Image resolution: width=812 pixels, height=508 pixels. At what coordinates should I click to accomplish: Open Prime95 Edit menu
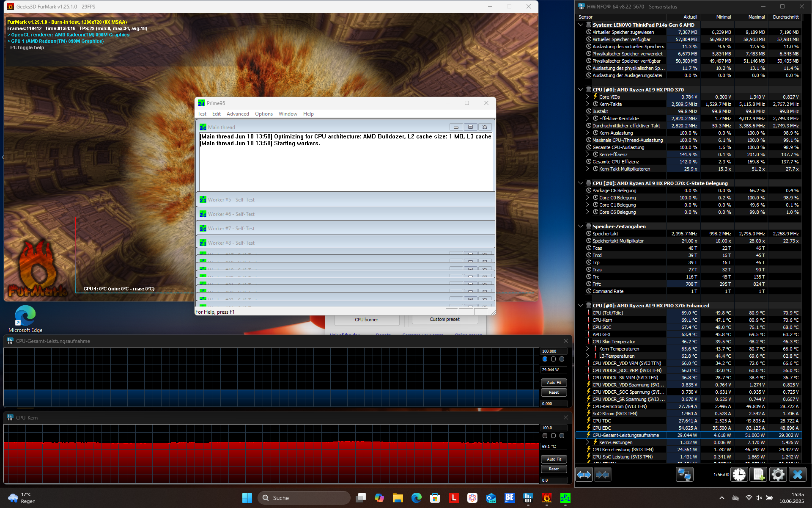(217, 114)
